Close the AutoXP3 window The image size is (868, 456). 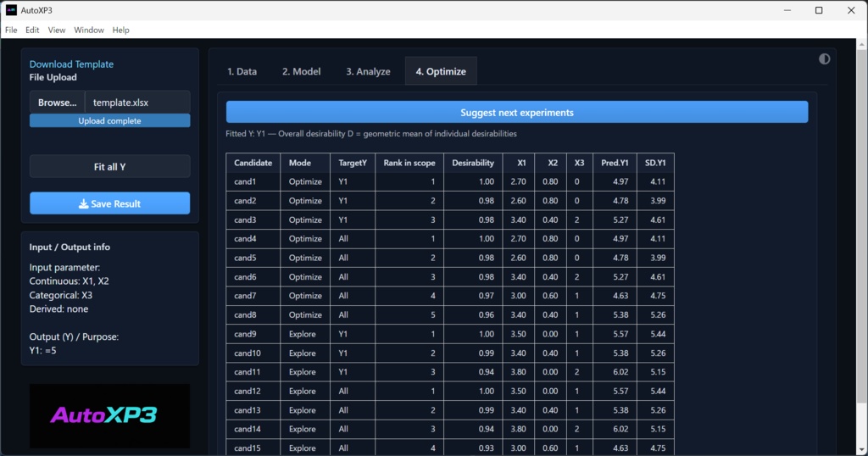(851, 10)
